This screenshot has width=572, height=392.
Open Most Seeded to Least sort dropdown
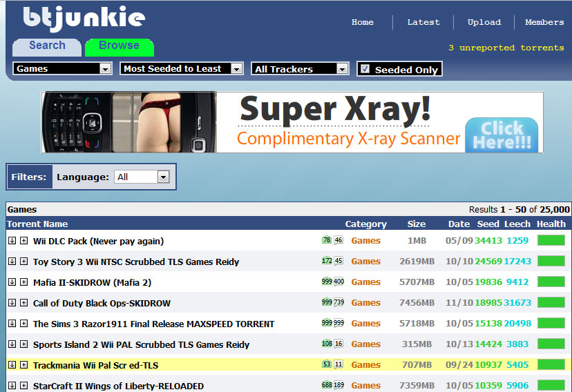point(182,68)
